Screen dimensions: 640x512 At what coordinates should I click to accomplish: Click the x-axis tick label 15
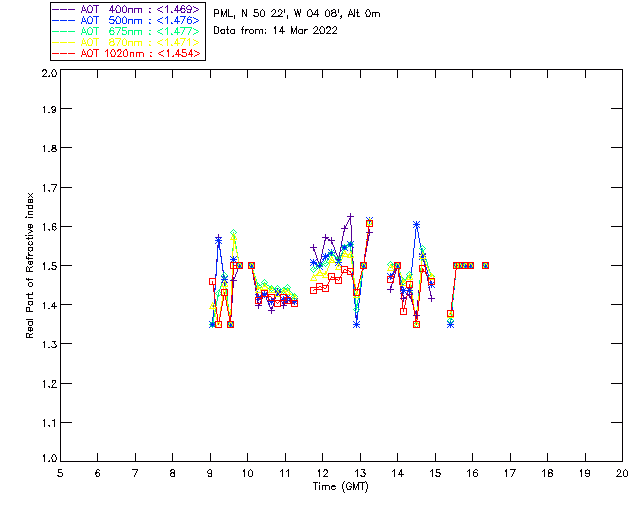coord(435,473)
